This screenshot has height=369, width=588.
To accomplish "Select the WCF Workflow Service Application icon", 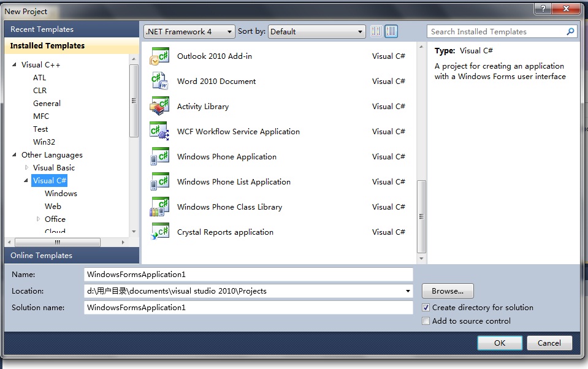I will (159, 132).
